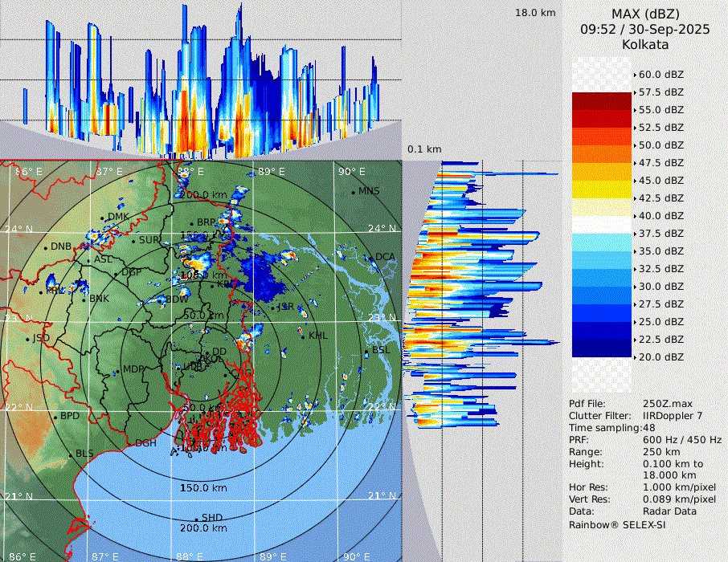Click the Rainbow SELEX-SI text
The image size is (728, 562).
point(617,524)
